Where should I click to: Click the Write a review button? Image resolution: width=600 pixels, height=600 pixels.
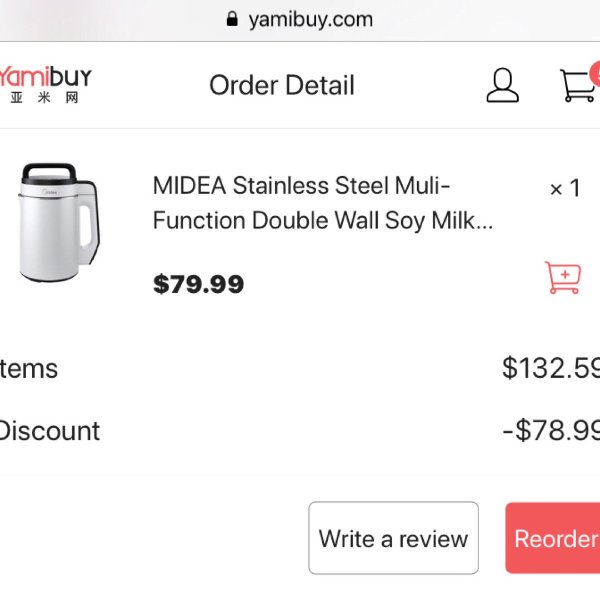tap(393, 538)
